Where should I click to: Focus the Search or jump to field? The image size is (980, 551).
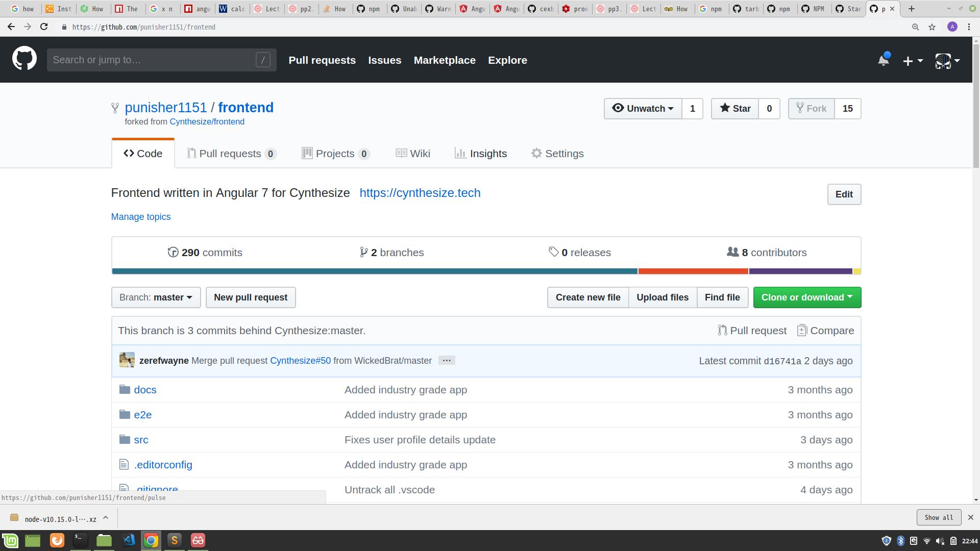coord(153,60)
